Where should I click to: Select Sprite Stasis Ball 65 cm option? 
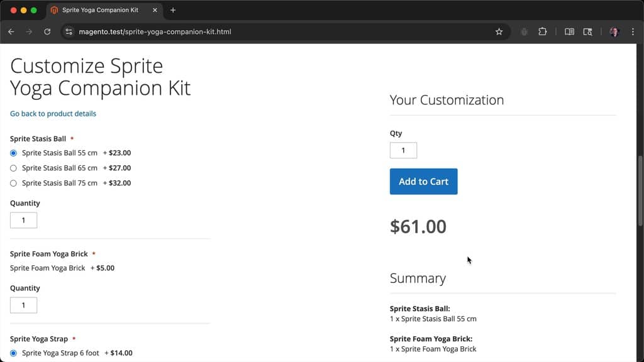14,168
